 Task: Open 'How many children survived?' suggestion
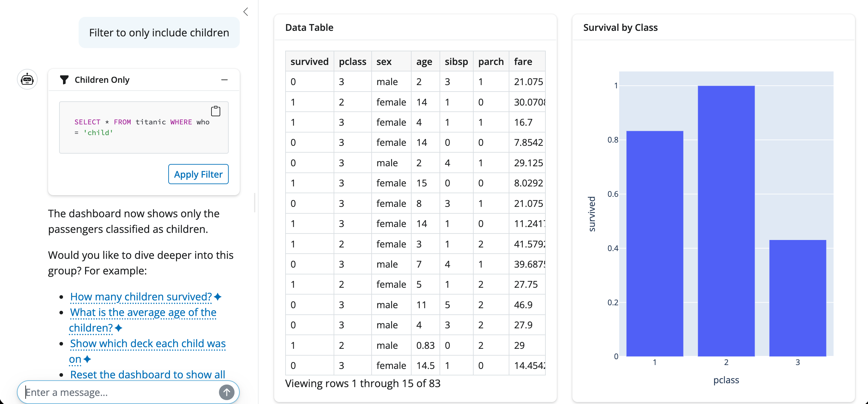(141, 297)
